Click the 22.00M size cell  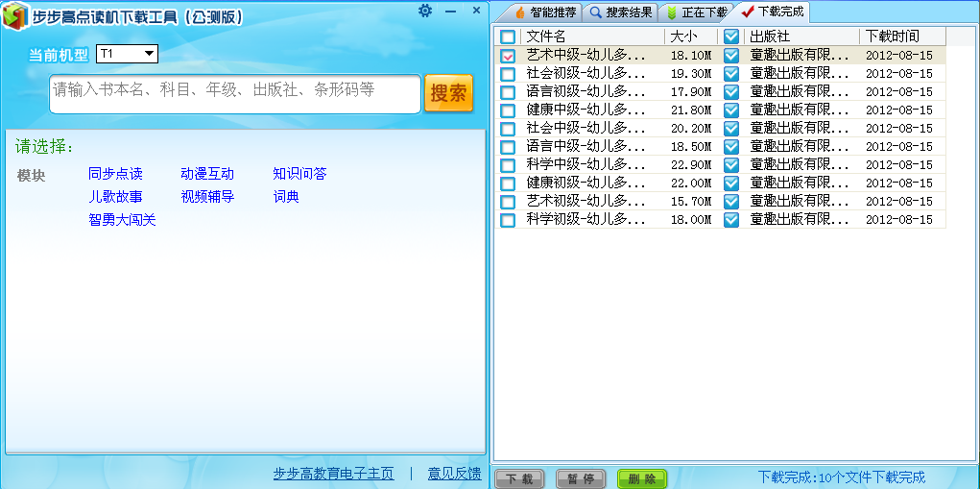tap(691, 183)
